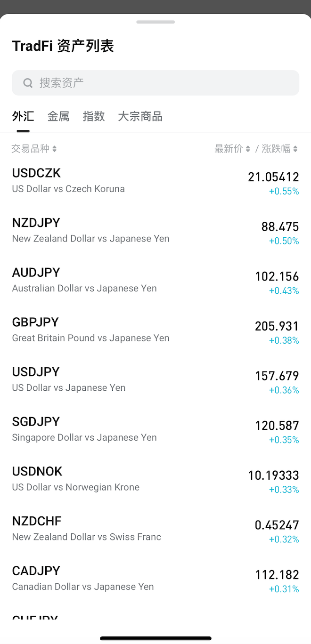Click the sheet drag handle at top
The height and width of the screenshot is (644, 311).
[x=155, y=22]
